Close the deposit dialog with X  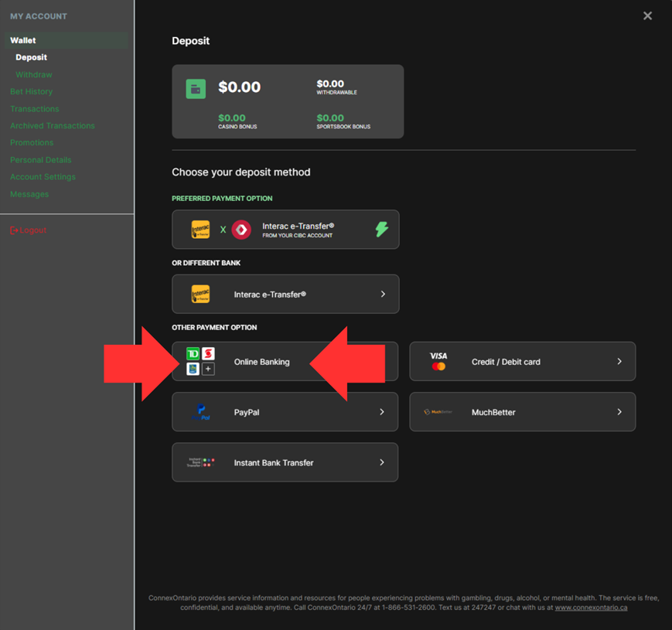click(x=647, y=15)
